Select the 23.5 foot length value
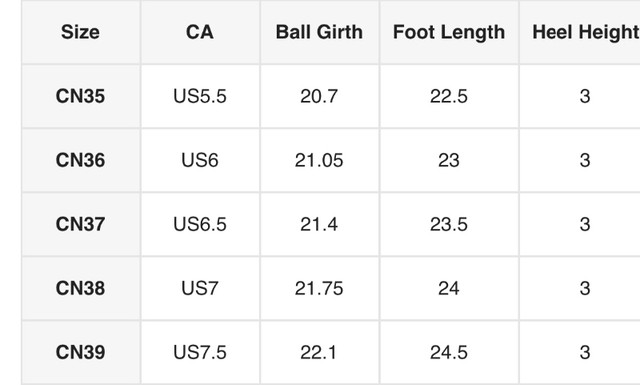 (449, 225)
